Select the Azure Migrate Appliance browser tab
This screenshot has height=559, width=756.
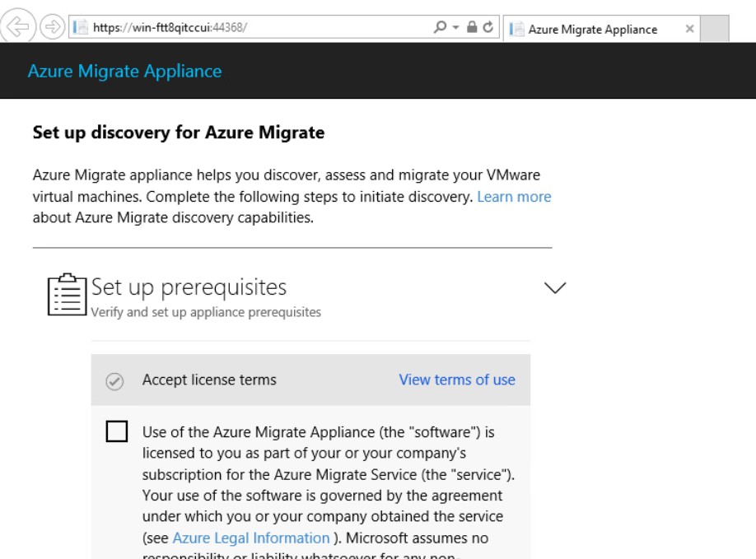[x=601, y=29]
